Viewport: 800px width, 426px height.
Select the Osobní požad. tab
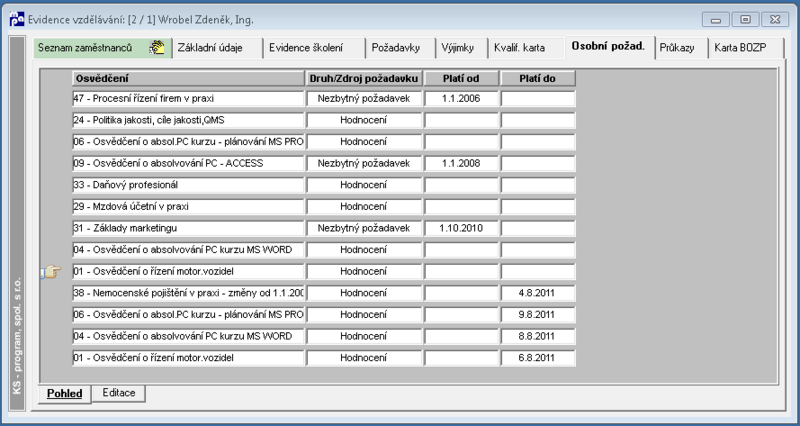[x=610, y=46]
